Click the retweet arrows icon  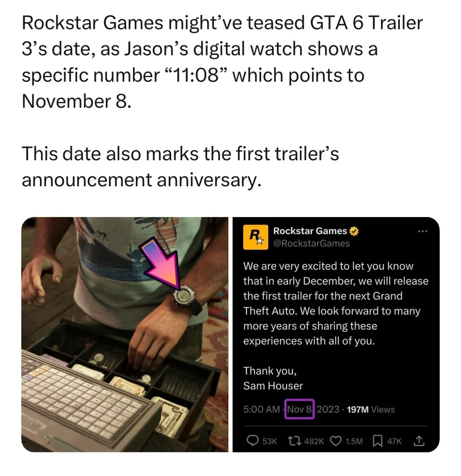(294, 441)
